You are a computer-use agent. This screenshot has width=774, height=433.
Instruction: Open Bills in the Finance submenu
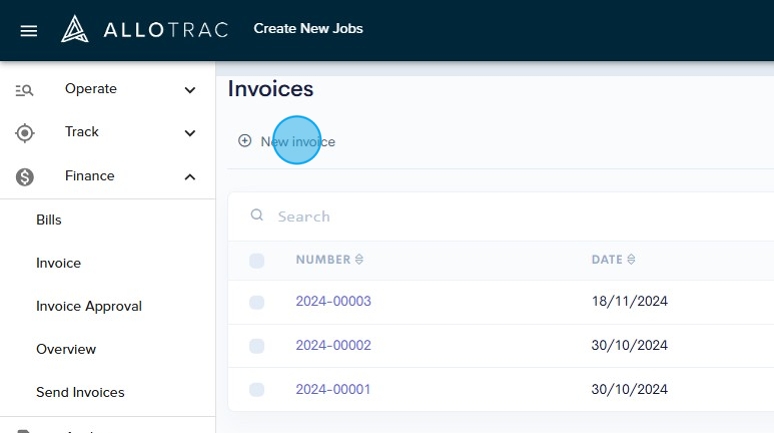tap(49, 220)
